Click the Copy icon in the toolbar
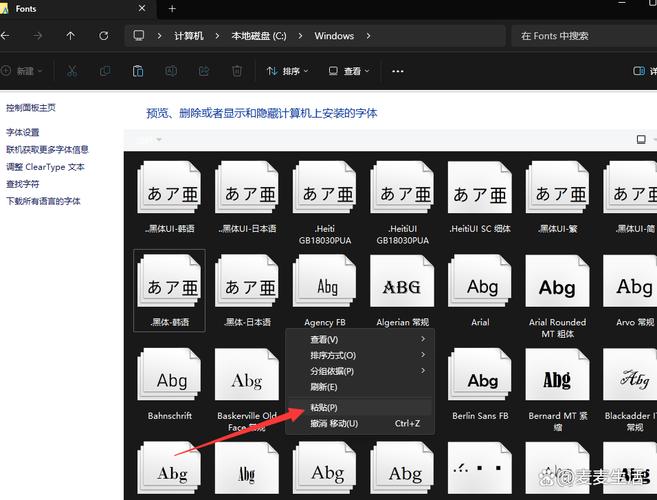Viewport: 657px width, 500px height. pyautogui.click(x=105, y=72)
